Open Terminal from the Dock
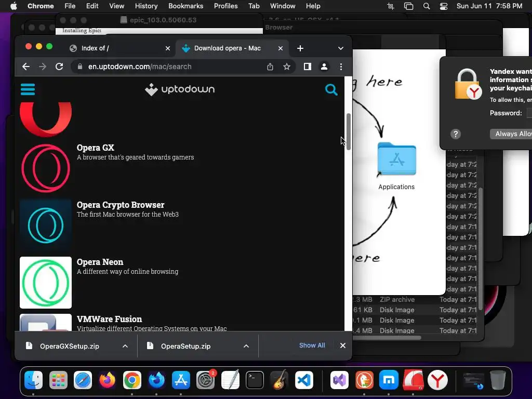The height and width of the screenshot is (399, 532). point(255,380)
